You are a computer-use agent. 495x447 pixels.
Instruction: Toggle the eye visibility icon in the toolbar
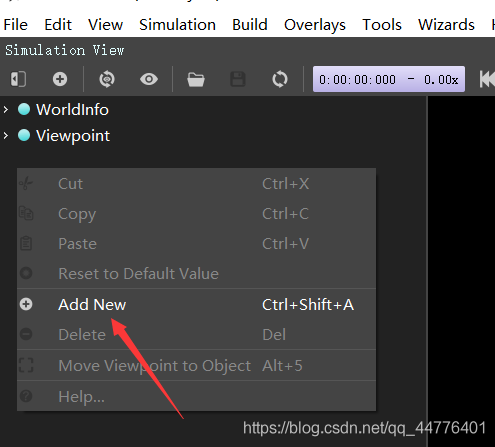[149, 79]
